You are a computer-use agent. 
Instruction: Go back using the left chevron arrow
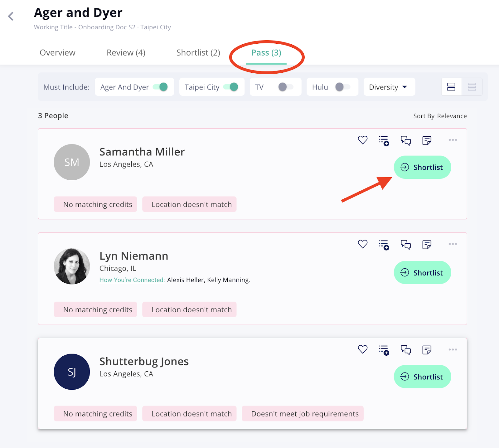11,16
